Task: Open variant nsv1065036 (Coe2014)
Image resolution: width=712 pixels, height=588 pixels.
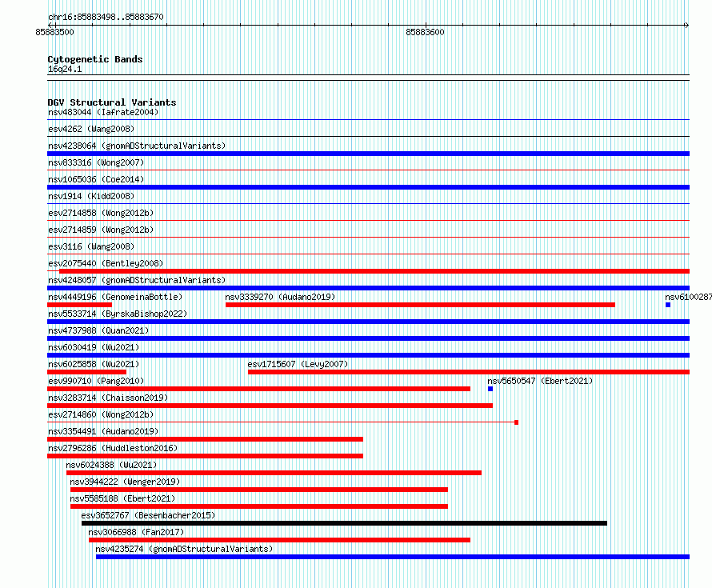Action: tap(96, 179)
